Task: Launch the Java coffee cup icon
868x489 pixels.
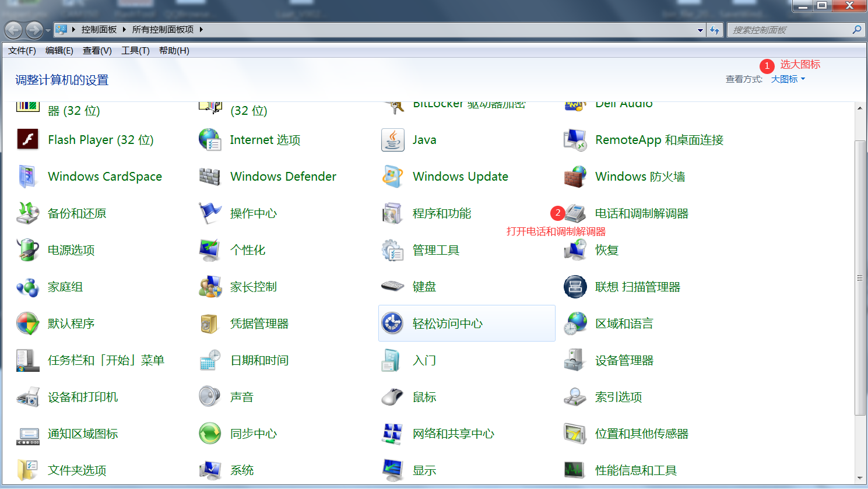Action: click(x=392, y=140)
